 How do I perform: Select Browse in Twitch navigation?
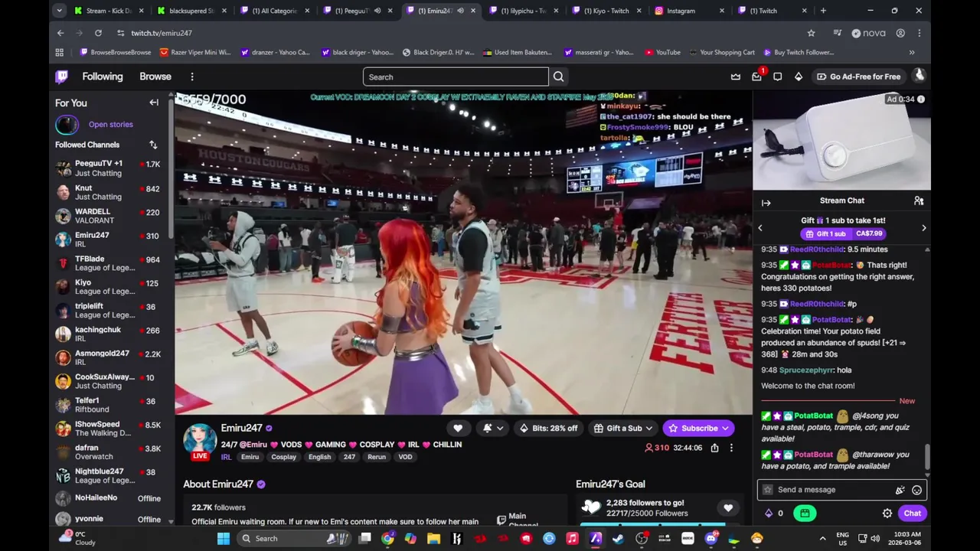click(155, 77)
